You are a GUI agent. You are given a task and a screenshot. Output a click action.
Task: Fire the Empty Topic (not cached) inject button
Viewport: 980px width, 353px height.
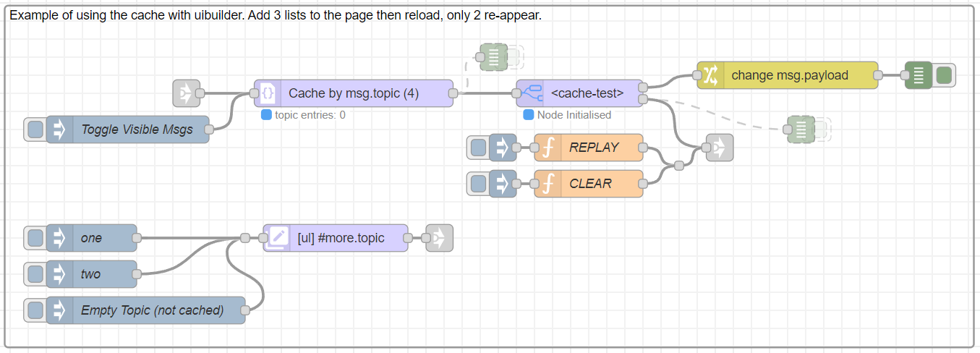point(35,310)
